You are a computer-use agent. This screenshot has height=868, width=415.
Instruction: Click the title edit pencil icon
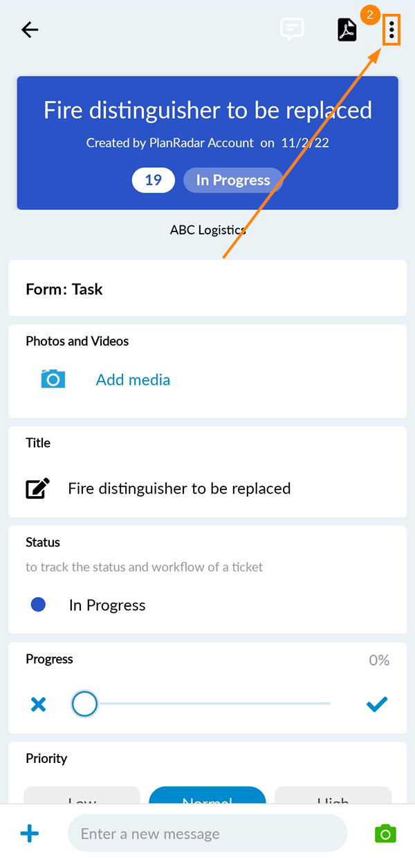pos(38,489)
